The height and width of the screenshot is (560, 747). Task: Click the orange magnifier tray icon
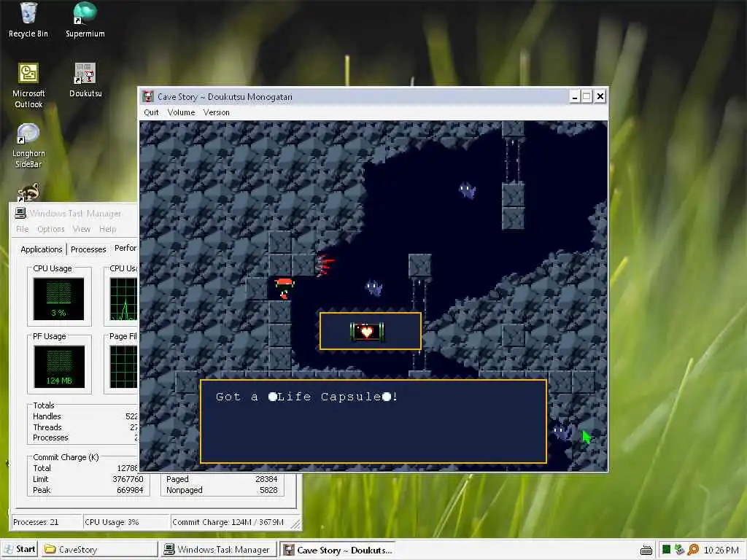[693, 550]
